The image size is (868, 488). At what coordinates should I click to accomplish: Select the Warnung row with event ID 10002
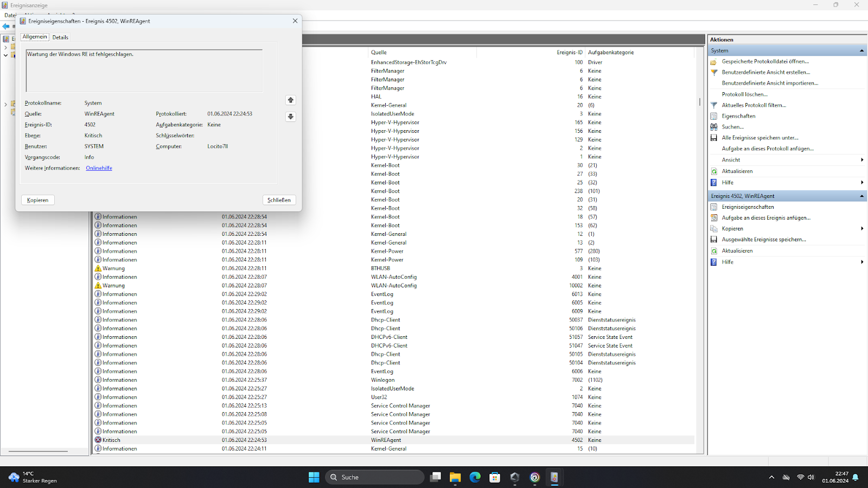pyautogui.click(x=394, y=286)
